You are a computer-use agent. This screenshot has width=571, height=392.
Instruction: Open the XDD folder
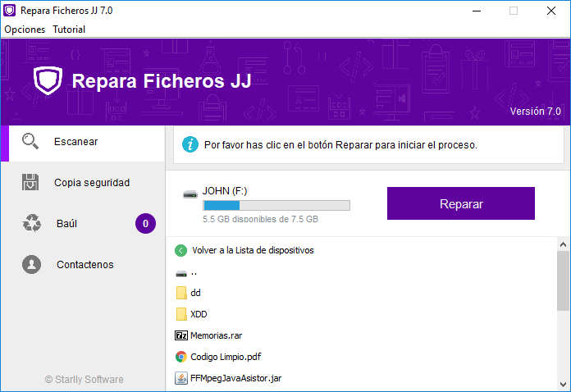199,314
